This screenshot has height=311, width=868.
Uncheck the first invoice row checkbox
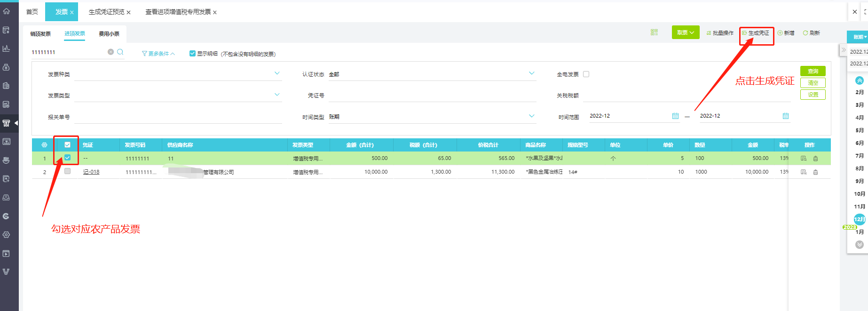pos(67,158)
